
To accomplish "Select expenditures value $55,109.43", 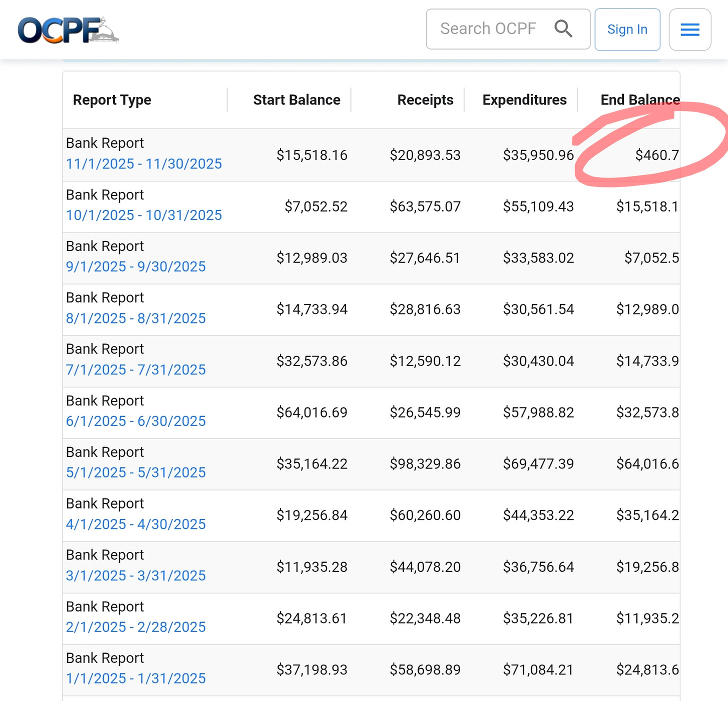I will coord(538,206).
